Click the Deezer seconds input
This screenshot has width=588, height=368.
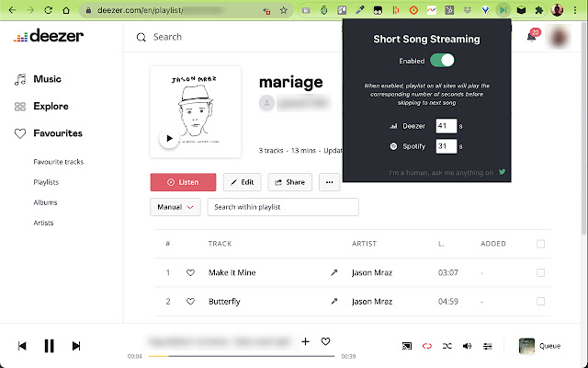447,126
